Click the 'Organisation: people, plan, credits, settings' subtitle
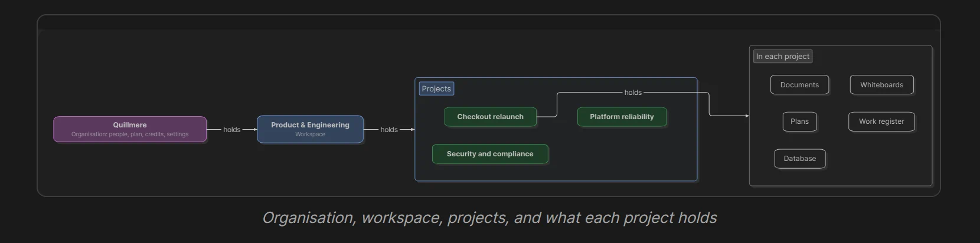Viewport: 980px width, 243px height. [130, 134]
